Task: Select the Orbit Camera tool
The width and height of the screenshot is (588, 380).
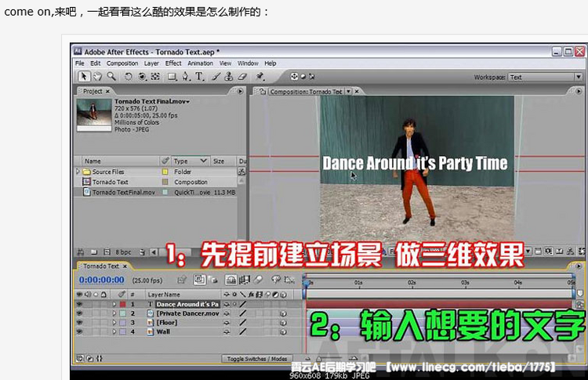Action: (142, 77)
